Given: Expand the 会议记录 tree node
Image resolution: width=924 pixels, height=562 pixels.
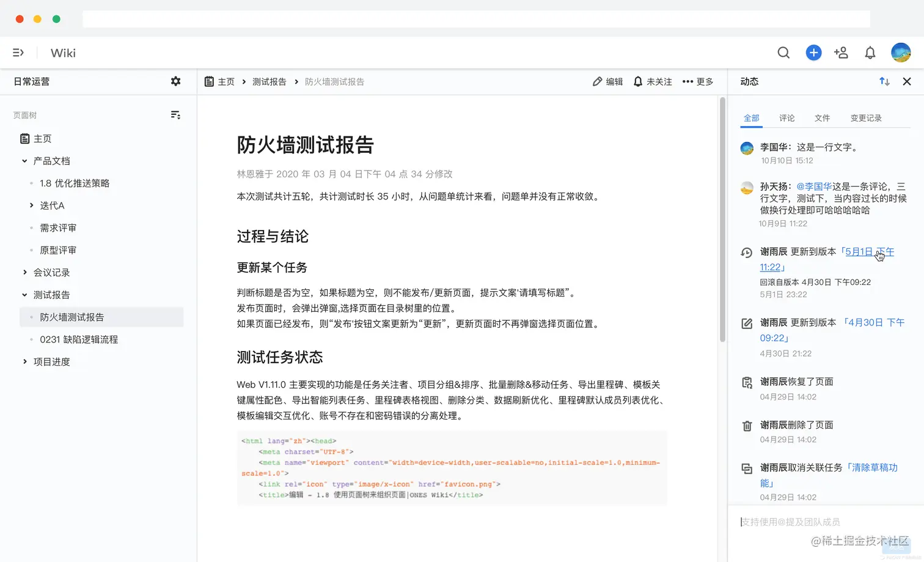Looking at the screenshot, I should pyautogui.click(x=24, y=272).
